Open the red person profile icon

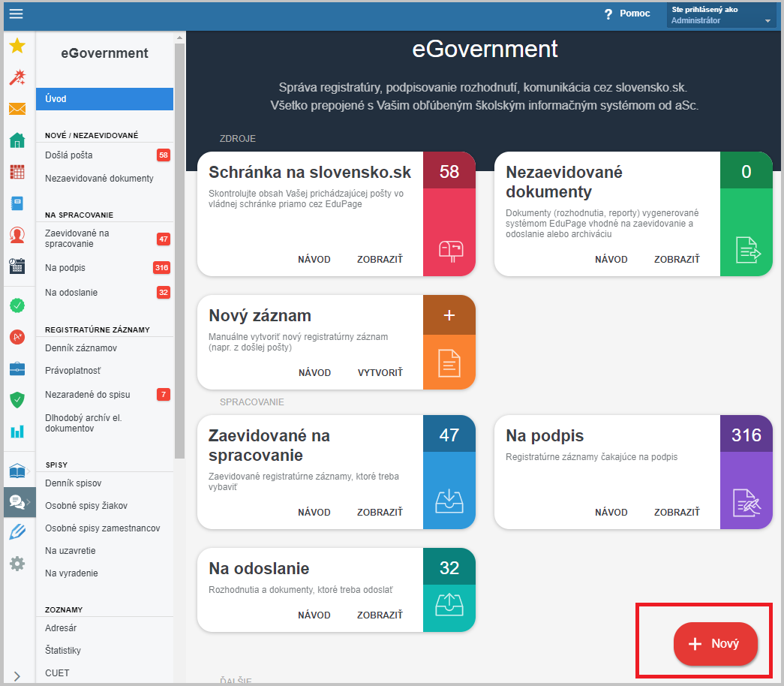point(17,235)
